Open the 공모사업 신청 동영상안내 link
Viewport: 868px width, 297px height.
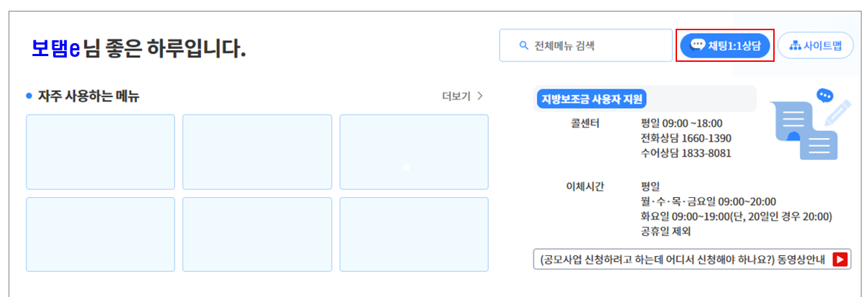tap(692, 259)
